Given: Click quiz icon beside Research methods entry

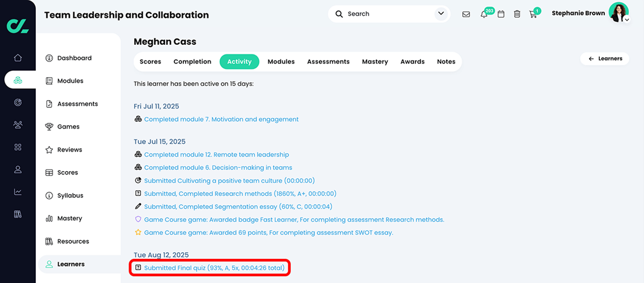Looking at the screenshot, I should pyautogui.click(x=138, y=194).
